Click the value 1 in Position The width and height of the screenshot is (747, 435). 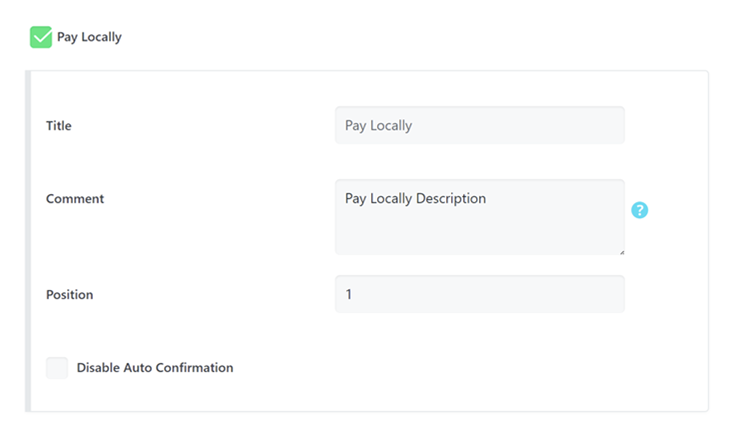point(349,295)
